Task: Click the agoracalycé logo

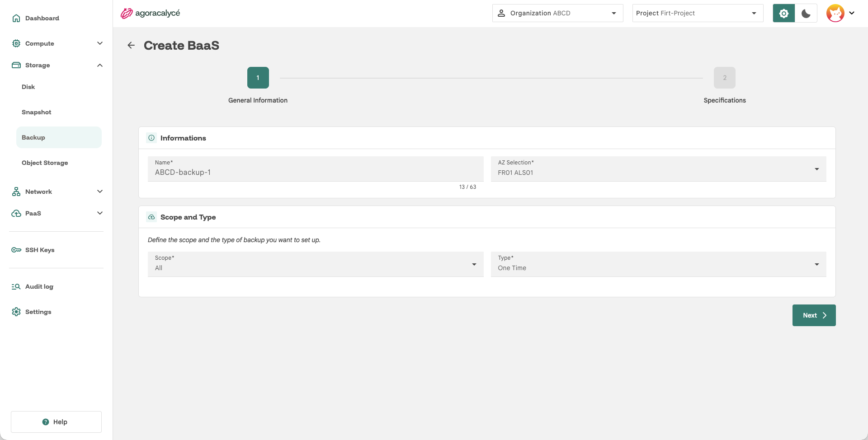Action: pyautogui.click(x=150, y=13)
